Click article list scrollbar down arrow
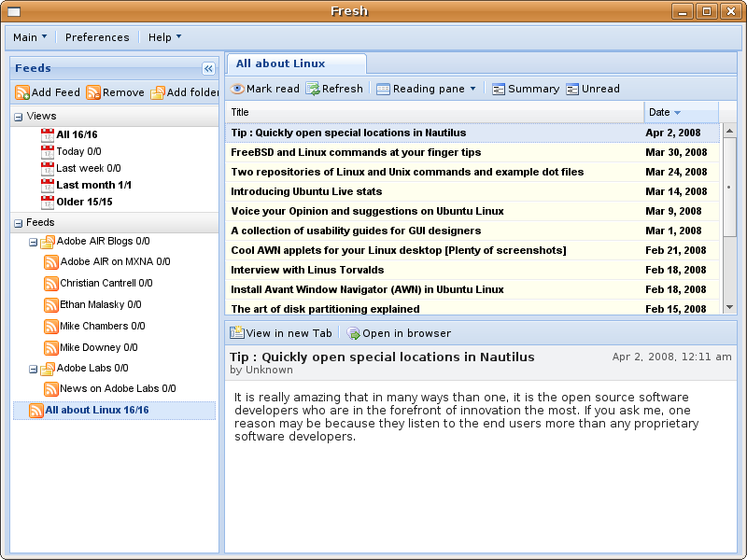 coord(730,307)
